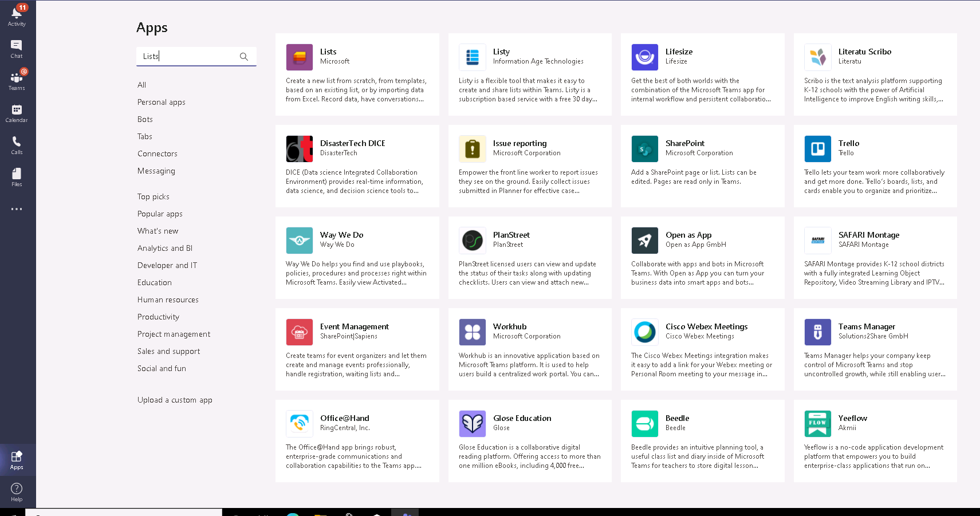Click the Glose Education app icon
Screen dimensions: 980x516
coord(473,424)
